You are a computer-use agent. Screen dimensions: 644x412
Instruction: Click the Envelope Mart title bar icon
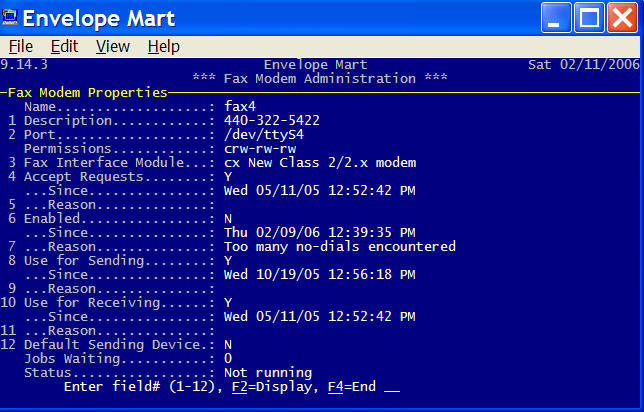(x=10, y=18)
